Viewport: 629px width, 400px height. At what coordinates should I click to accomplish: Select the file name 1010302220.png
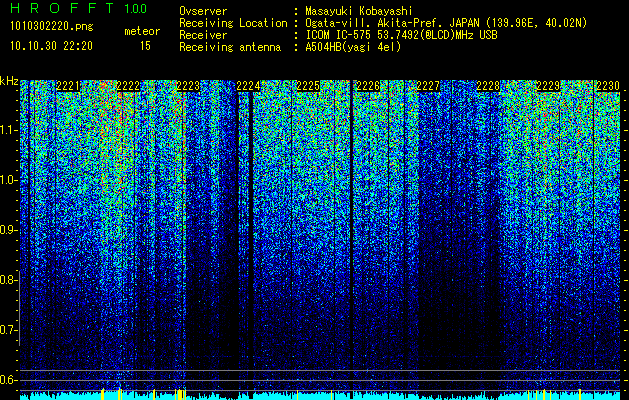tap(52, 27)
